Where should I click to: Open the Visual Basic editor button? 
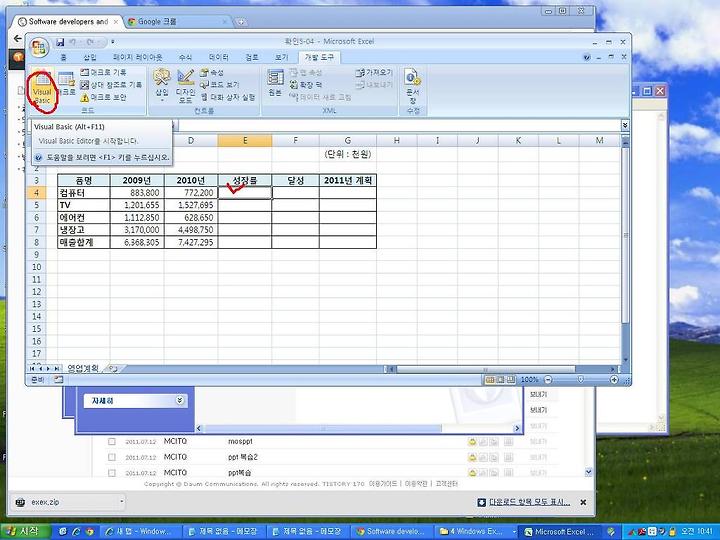pos(43,88)
